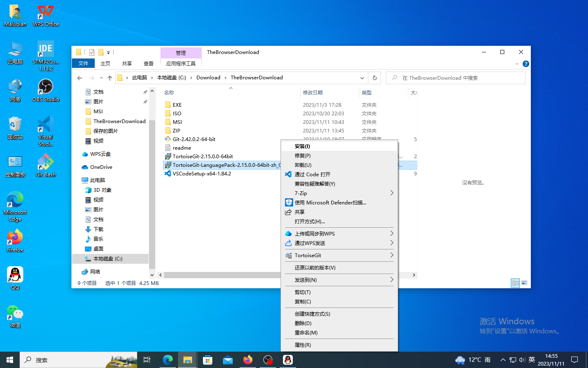The height and width of the screenshot is (368, 588).
Task: Open the STM32CubeIDE desktop shortcut
Action: (x=46, y=56)
